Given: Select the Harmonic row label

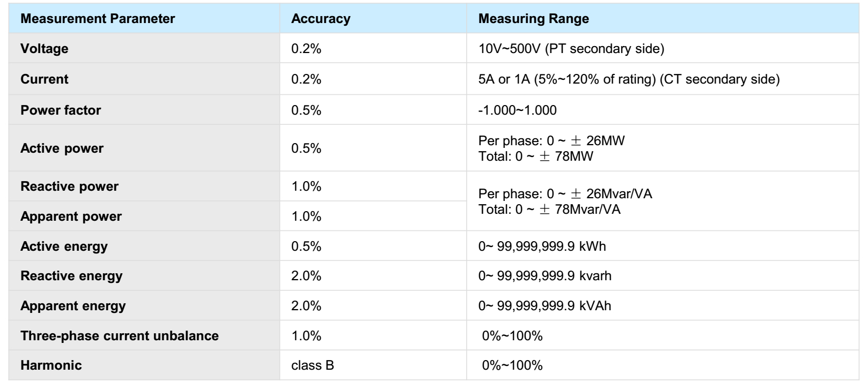Looking at the screenshot, I should (x=51, y=365).
